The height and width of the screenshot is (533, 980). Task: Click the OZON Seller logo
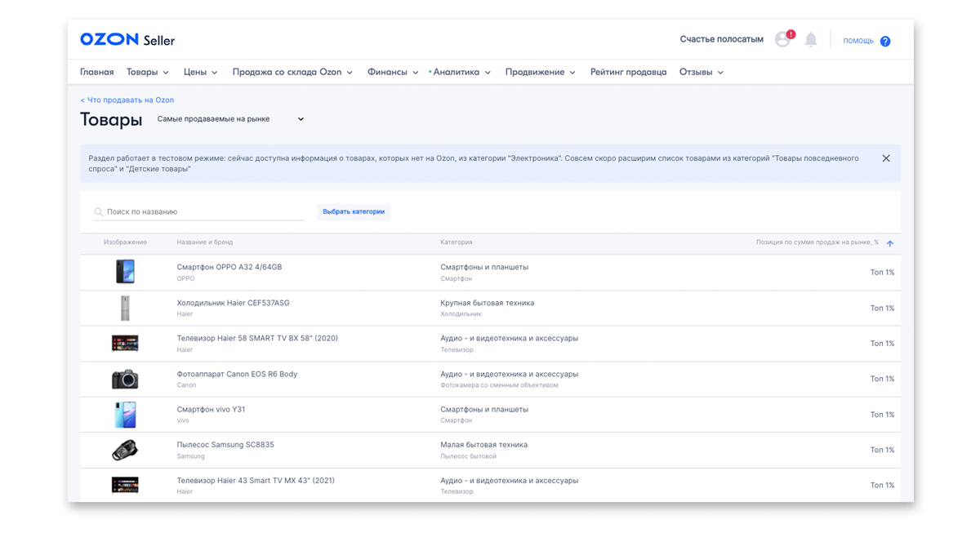[127, 40]
